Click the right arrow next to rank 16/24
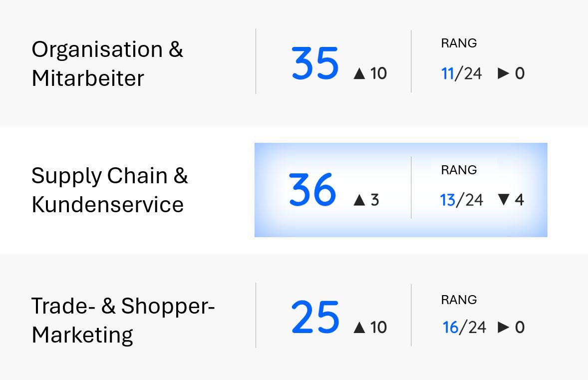The image size is (588, 380). tap(504, 328)
